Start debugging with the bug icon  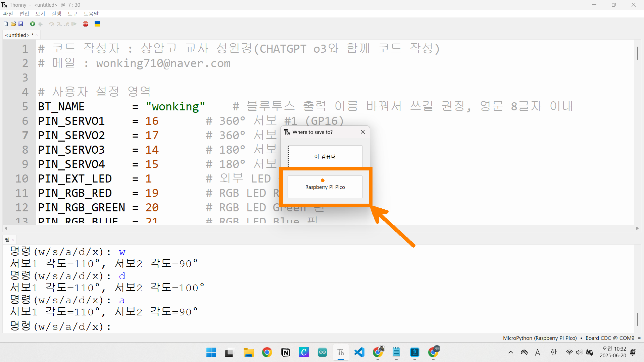click(x=40, y=24)
